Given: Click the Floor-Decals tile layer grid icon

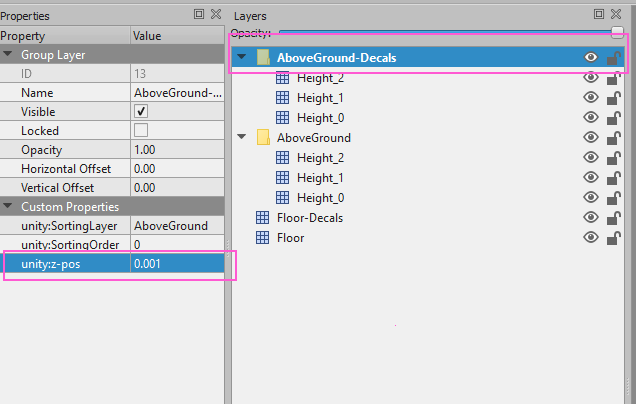Looking at the screenshot, I should tap(262, 218).
